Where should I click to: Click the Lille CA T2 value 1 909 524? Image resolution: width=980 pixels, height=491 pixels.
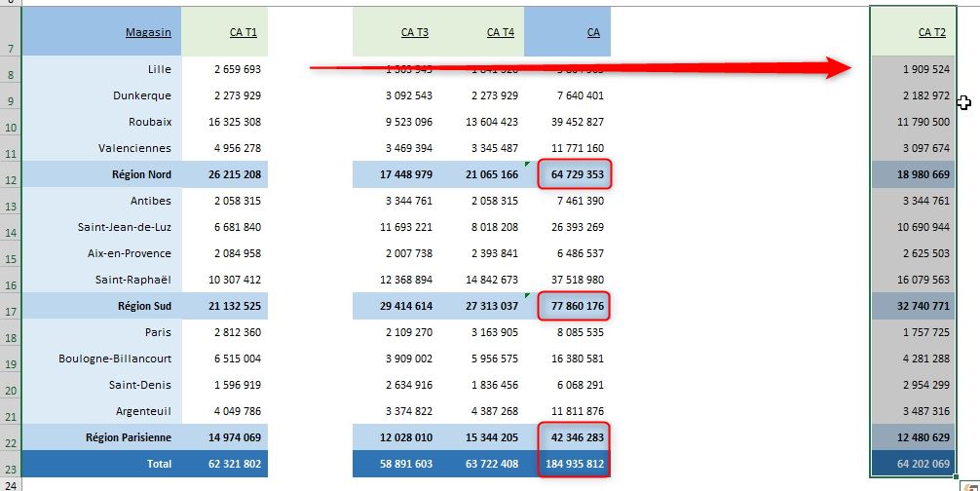tap(913, 69)
